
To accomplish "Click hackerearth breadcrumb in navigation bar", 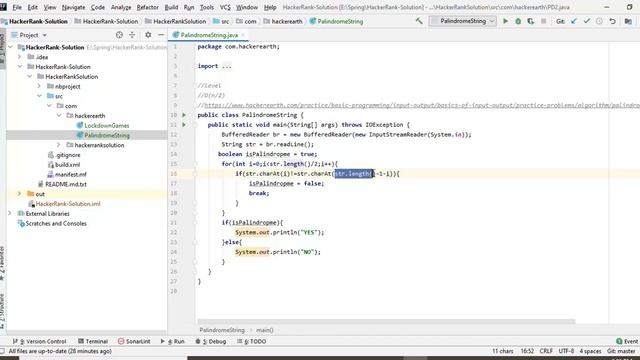I will pos(287,21).
